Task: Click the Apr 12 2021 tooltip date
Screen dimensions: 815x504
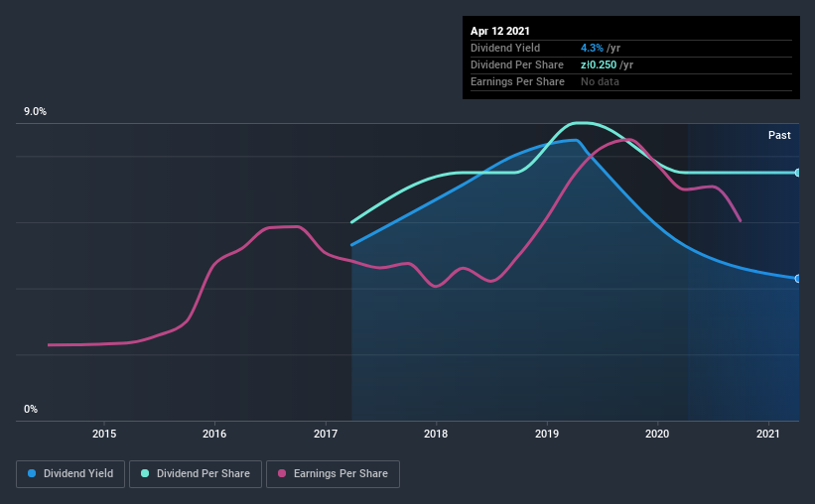Action: 500,31
